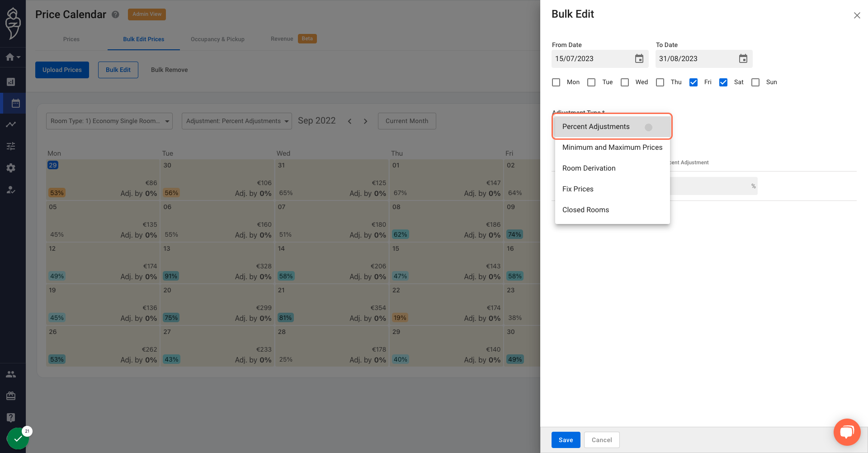Viewport: 868px width, 453px height.
Task: Click the 81% occupancy badge
Action: point(285,318)
